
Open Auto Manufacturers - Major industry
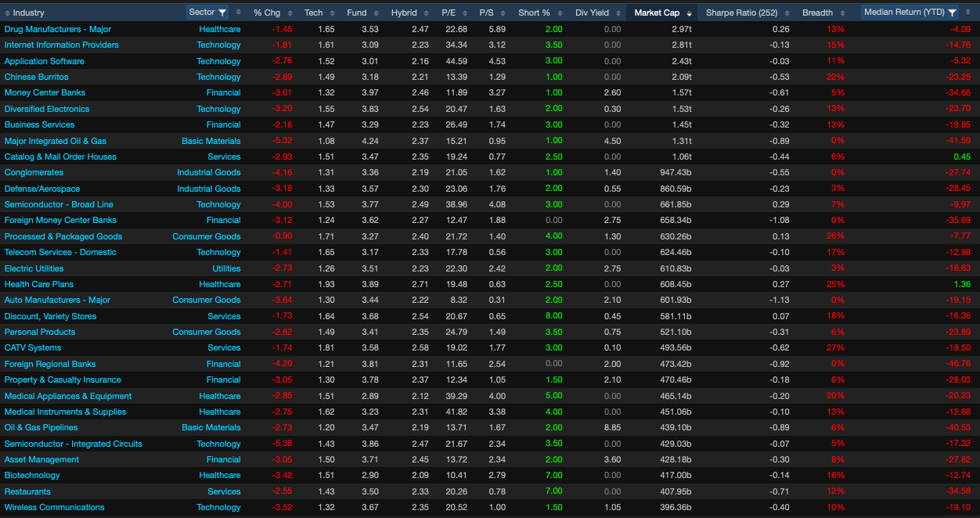pyautogui.click(x=57, y=300)
